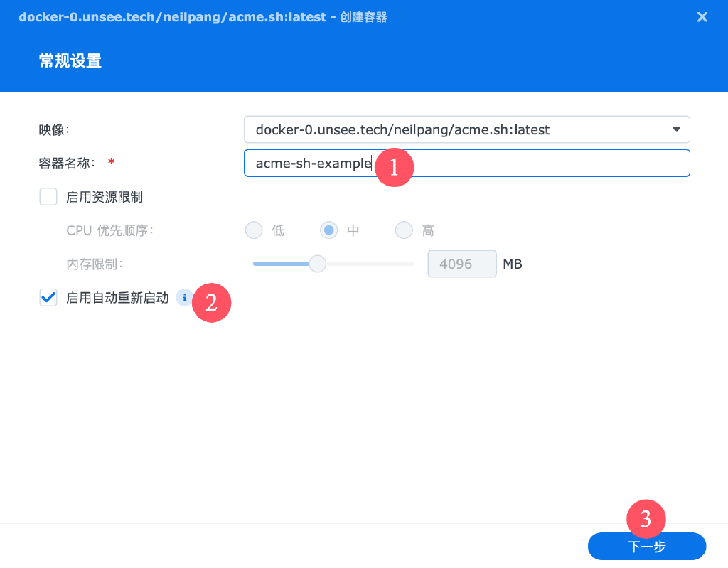Click the 4096 MB memory input box
The height and width of the screenshot is (568, 728).
(462, 263)
